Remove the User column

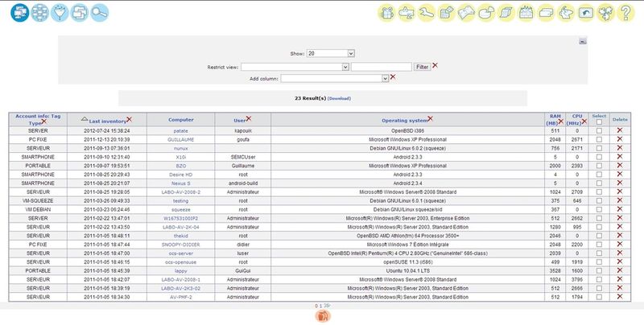pyautogui.click(x=249, y=119)
